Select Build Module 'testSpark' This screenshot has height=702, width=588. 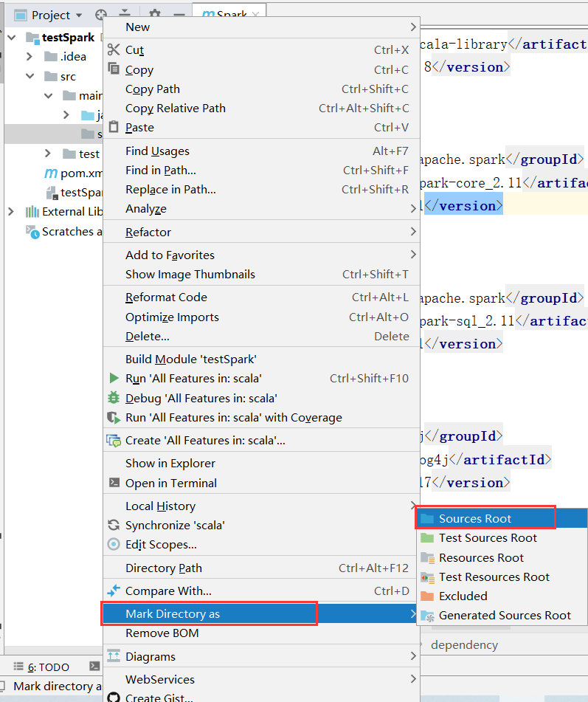pyautogui.click(x=261, y=359)
